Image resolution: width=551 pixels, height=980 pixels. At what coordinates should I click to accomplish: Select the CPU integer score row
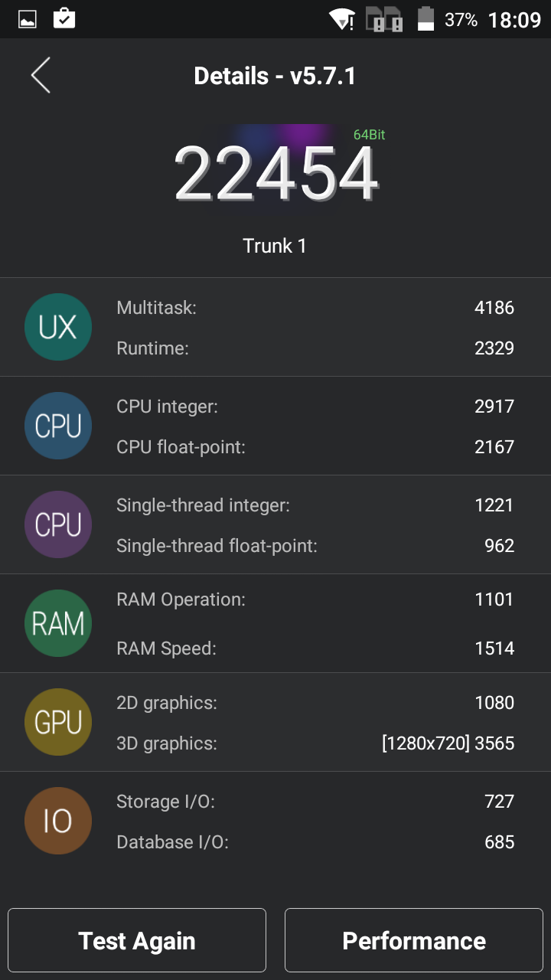(x=315, y=407)
